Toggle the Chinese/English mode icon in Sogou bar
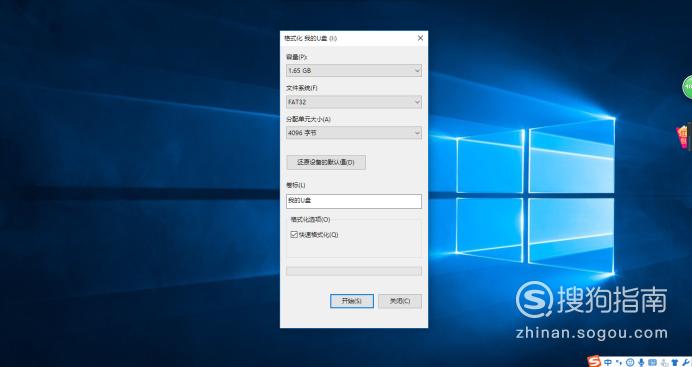The width and height of the screenshot is (692, 367). tap(608, 362)
